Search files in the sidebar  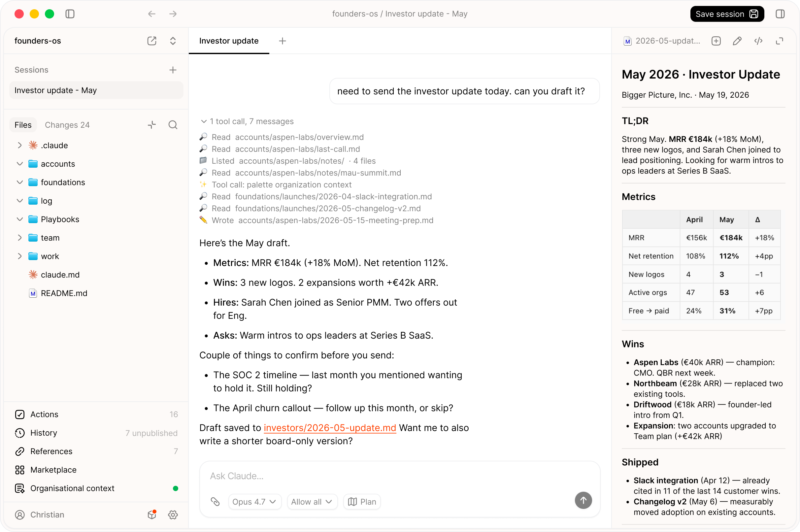[x=173, y=125]
